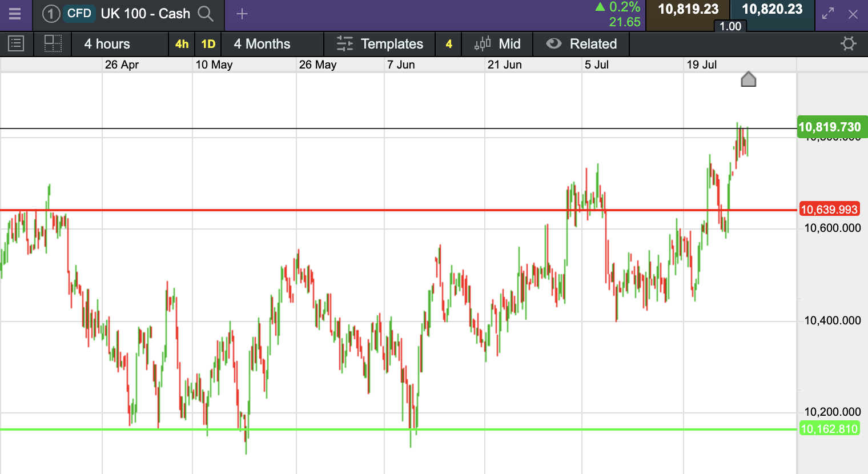Select the UK 100 - Cash tab
The width and height of the screenshot is (868, 474).
click(128, 14)
